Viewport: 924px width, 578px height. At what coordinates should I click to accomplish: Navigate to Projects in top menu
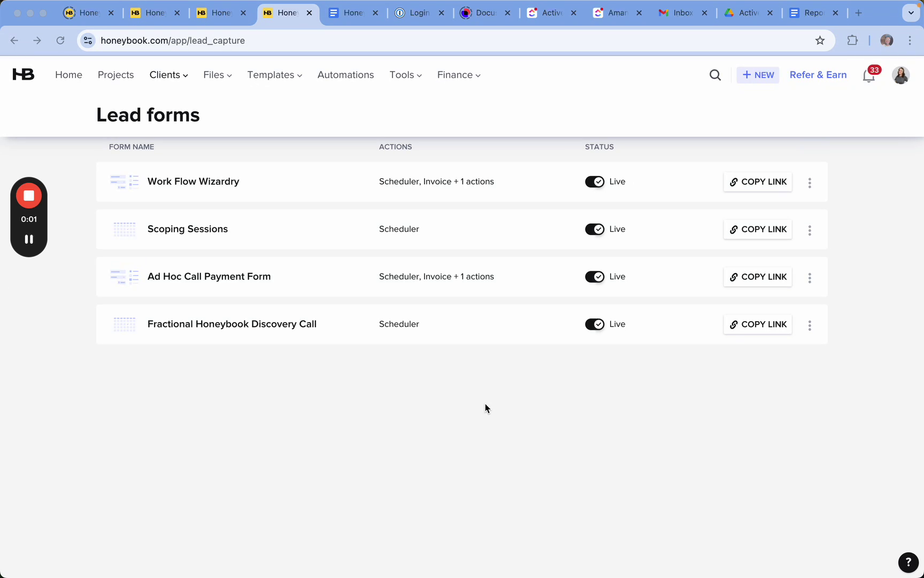click(x=115, y=75)
